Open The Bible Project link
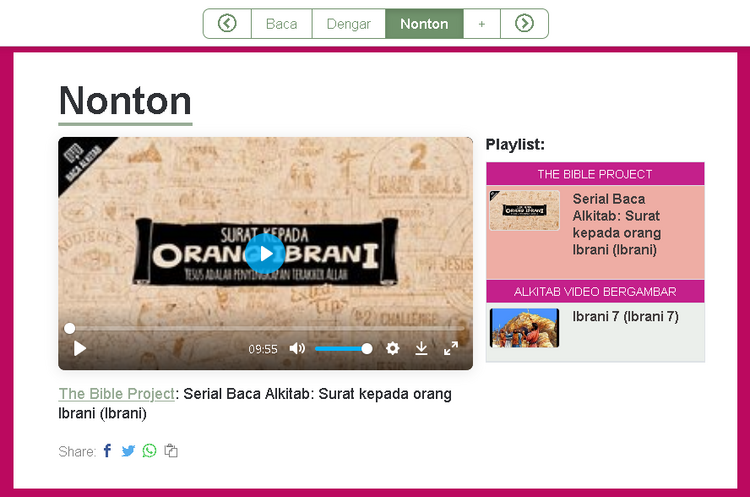 [x=117, y=394]
